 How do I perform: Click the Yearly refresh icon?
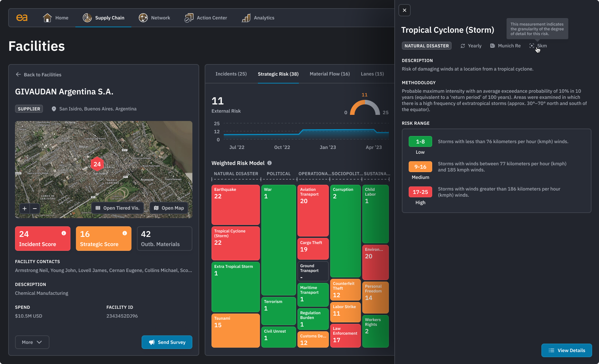click(x=463, y=46)
